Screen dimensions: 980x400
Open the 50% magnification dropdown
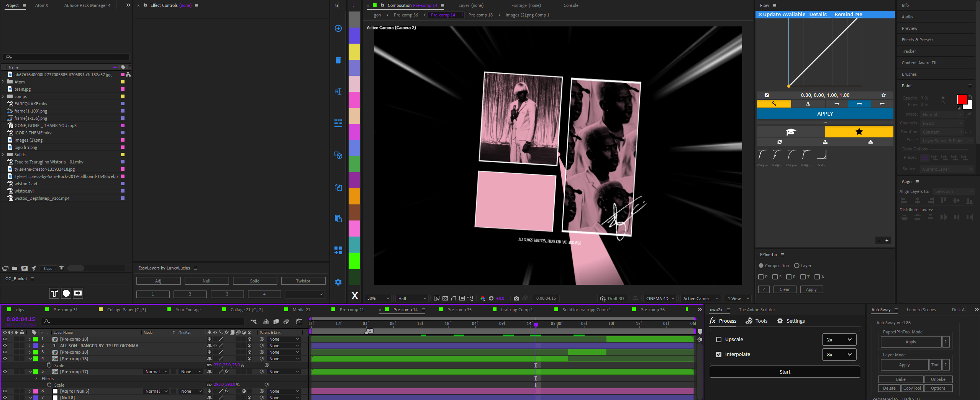tap(378, 299)
